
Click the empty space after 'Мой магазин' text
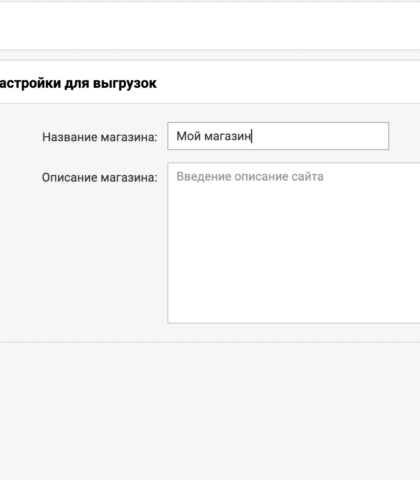320,136
